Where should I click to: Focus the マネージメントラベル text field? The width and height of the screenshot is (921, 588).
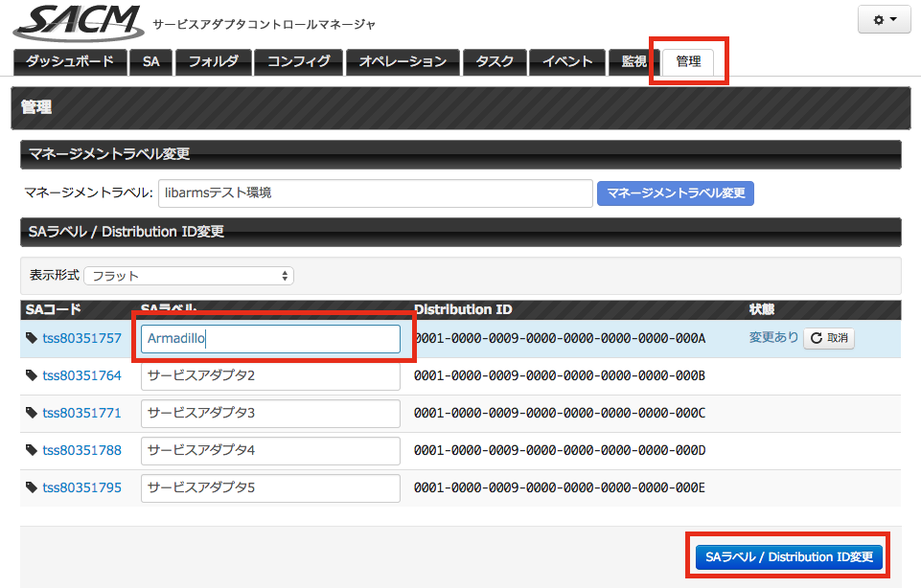(376, 193)
